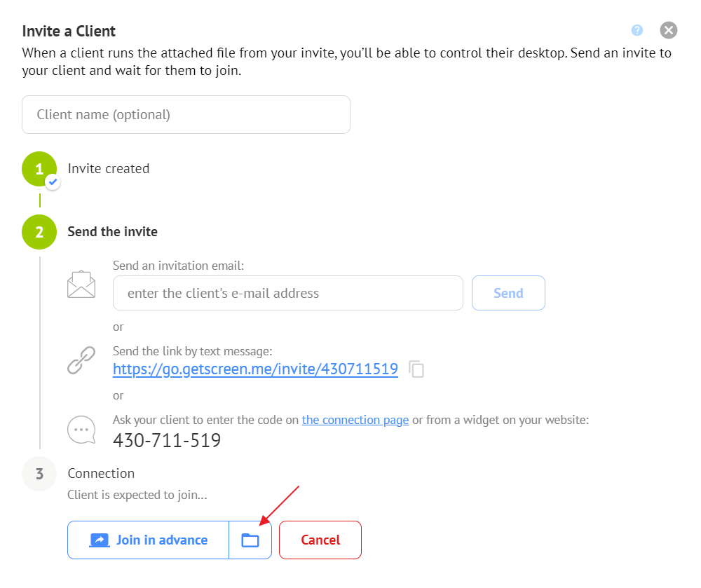Click the step 1 green circle

click(x=39, y=169)
